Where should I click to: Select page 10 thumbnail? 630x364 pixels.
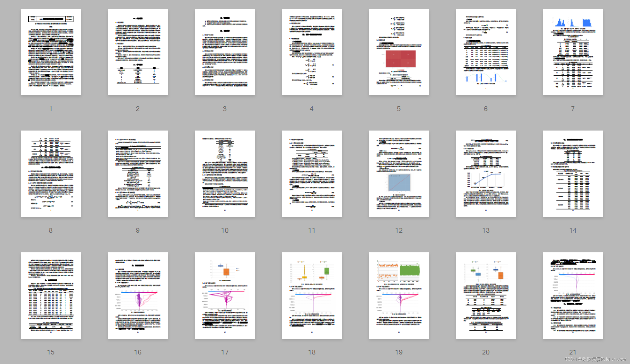click(225, 174)
